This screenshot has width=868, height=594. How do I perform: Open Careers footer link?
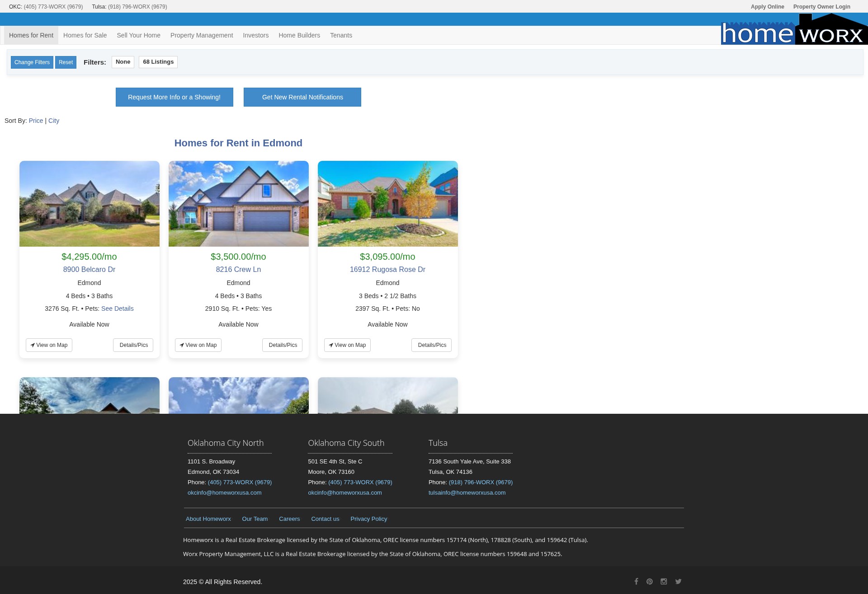click(x=289, y=519)
